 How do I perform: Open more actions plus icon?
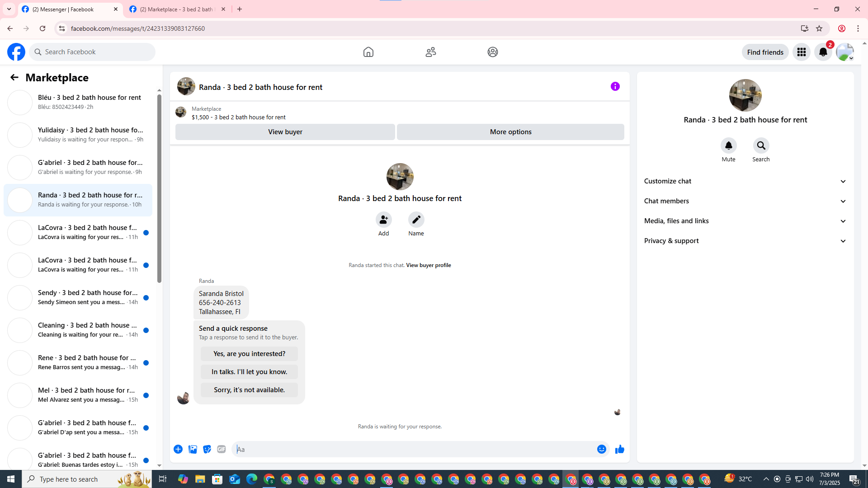pyautogui.click(x=178, y=449)
